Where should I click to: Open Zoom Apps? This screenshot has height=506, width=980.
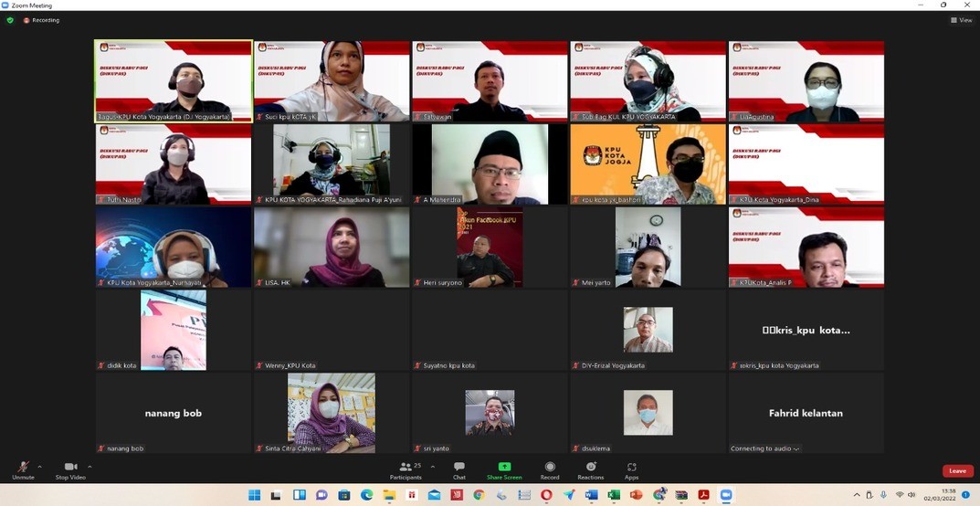click(x=631, y=468)
